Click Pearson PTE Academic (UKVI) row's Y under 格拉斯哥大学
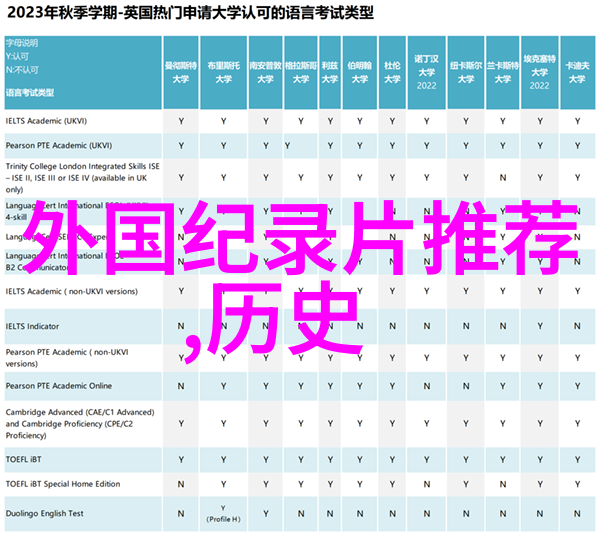The width and height of the screenshot is (600, 536). [x=287, y=146]
